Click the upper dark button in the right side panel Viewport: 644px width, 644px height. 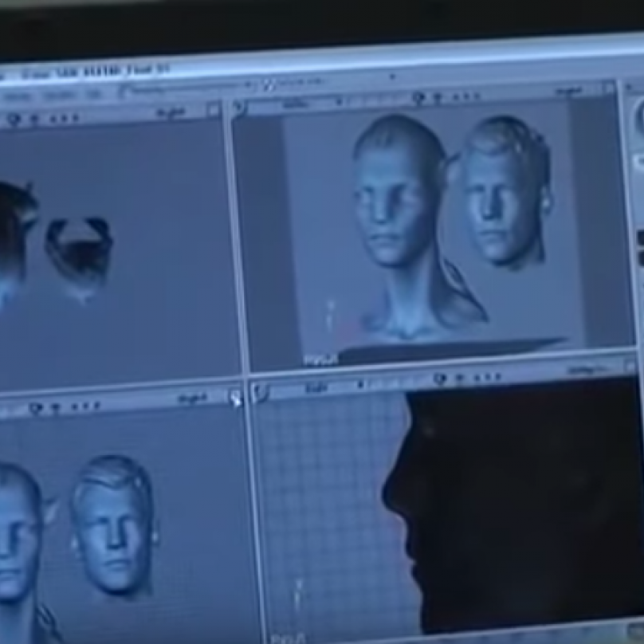click(x=640, y=238)
